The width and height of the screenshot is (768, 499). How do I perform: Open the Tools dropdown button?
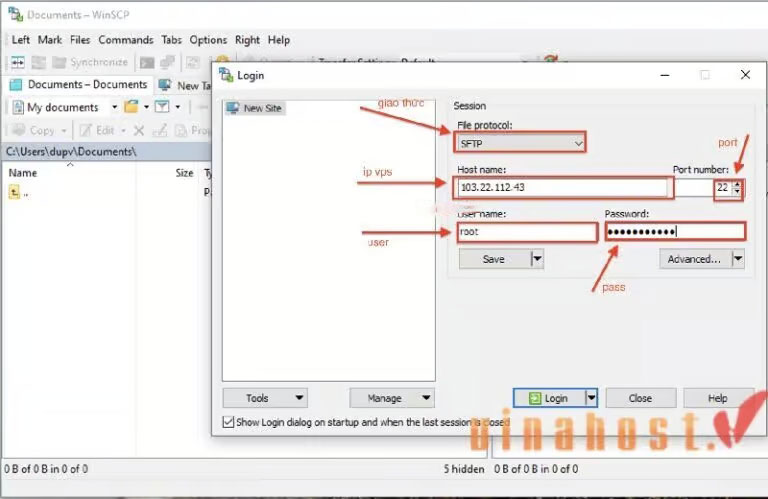[265, 398]
